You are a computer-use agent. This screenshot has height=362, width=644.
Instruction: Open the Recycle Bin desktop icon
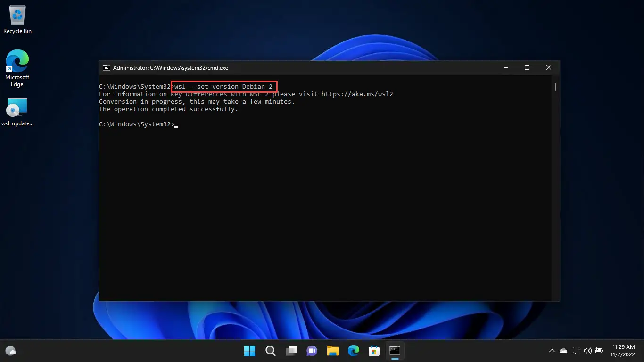(x=17, y=20)
